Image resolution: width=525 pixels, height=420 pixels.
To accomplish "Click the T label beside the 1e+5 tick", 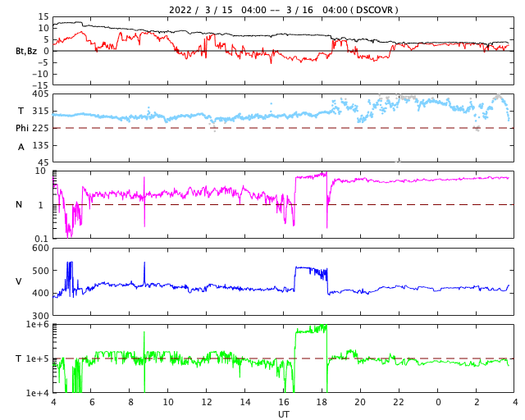I will click(19, 358).
